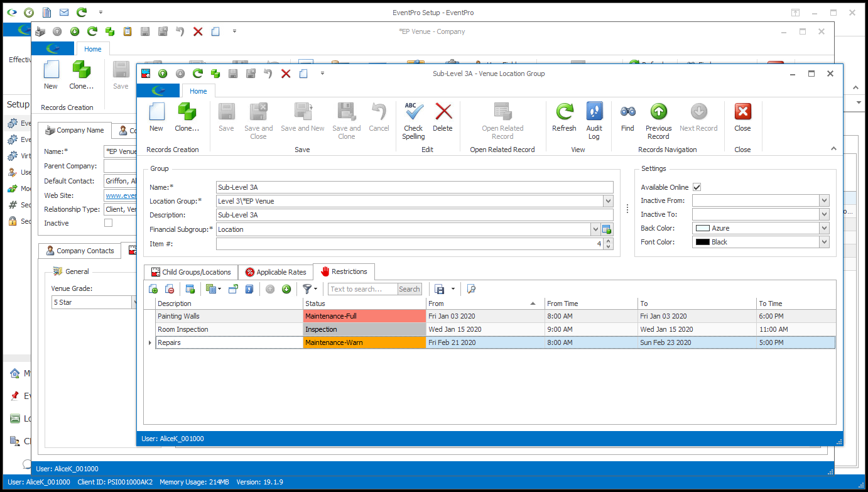Screen dimensions: 868x492
Task: Open the Financial Subgroup dropdown arrow
Action: pos(595,229)
